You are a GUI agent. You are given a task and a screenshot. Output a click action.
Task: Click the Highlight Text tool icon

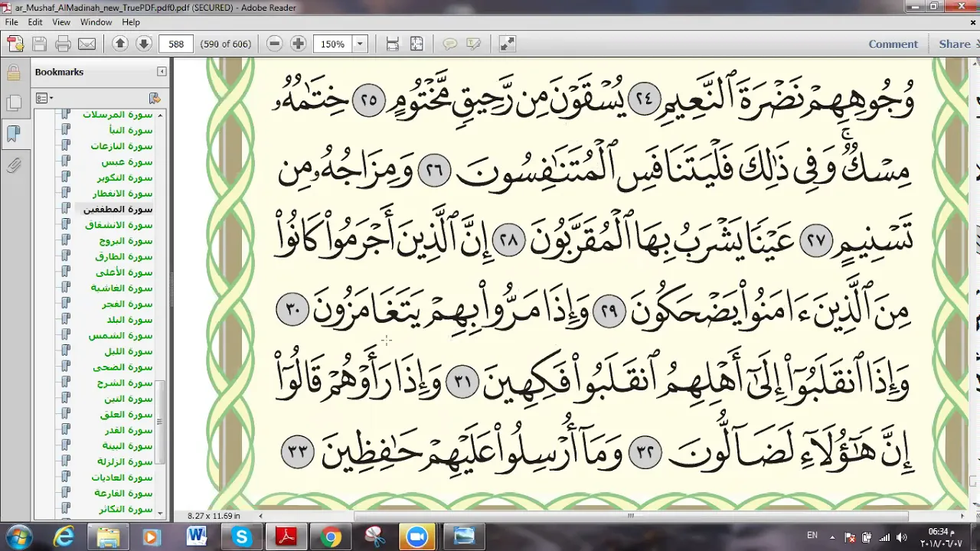pyautogui.click(x=474, y=44)
